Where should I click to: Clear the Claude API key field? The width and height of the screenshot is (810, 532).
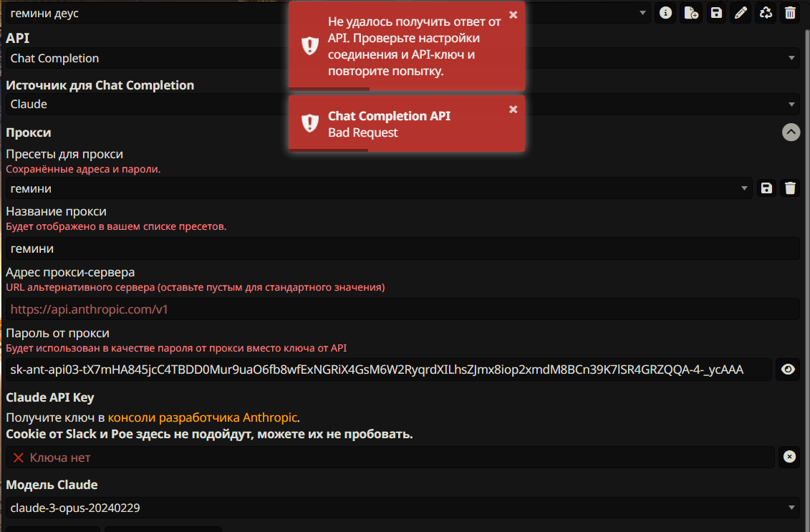tap(789, 457)
